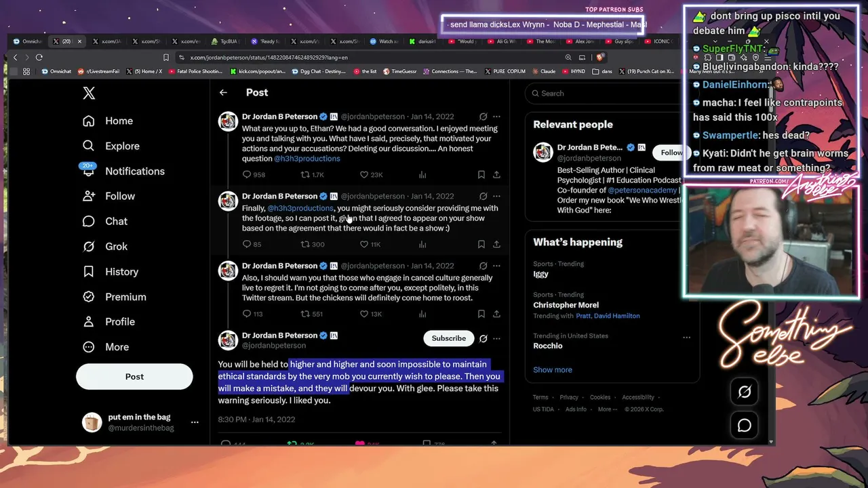868x488 pixels.
Task: Open Notifications in the sidebar
Action: point(123,171)
